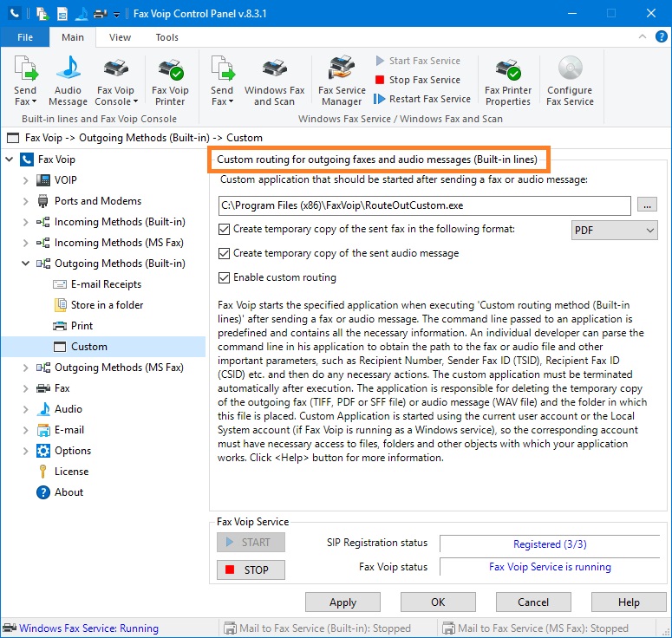Click Mail to Fax Service (Built-in) status
Image resolution: width=672 pixels, height=638 pixels.
click(317, 628)
